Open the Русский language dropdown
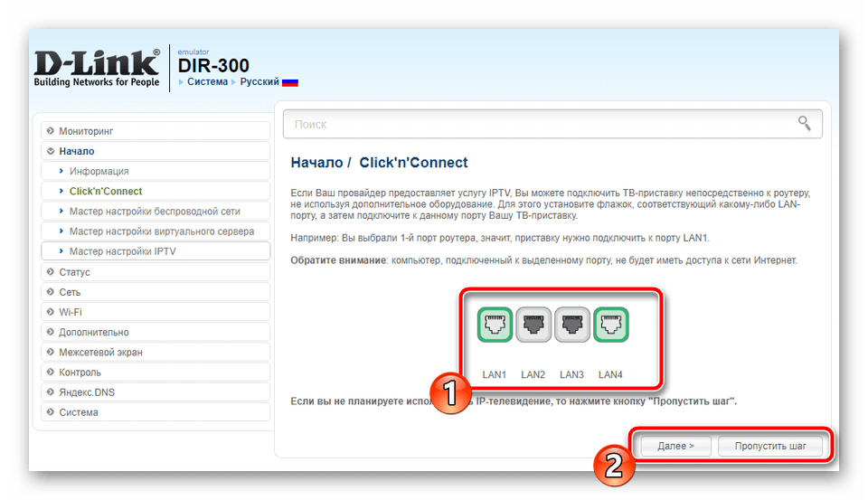868x500 pixels. pyautogui.click(x=259, y=81)
